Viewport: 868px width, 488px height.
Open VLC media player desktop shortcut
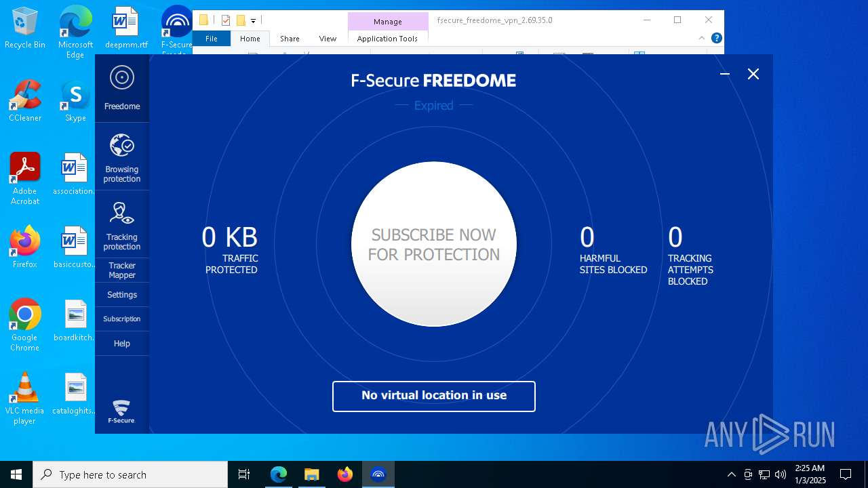(x=25, y=399)
